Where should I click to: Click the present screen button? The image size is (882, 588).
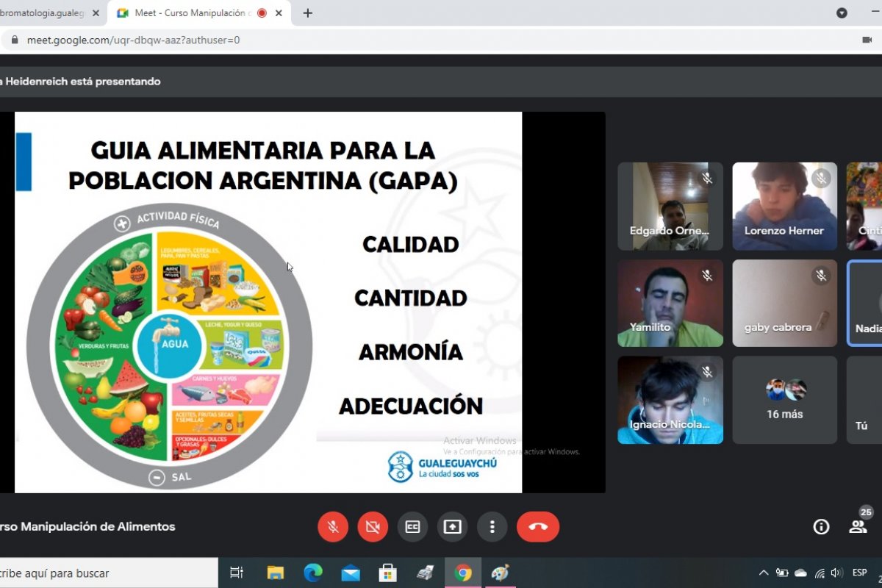click(x=452, y=527)
